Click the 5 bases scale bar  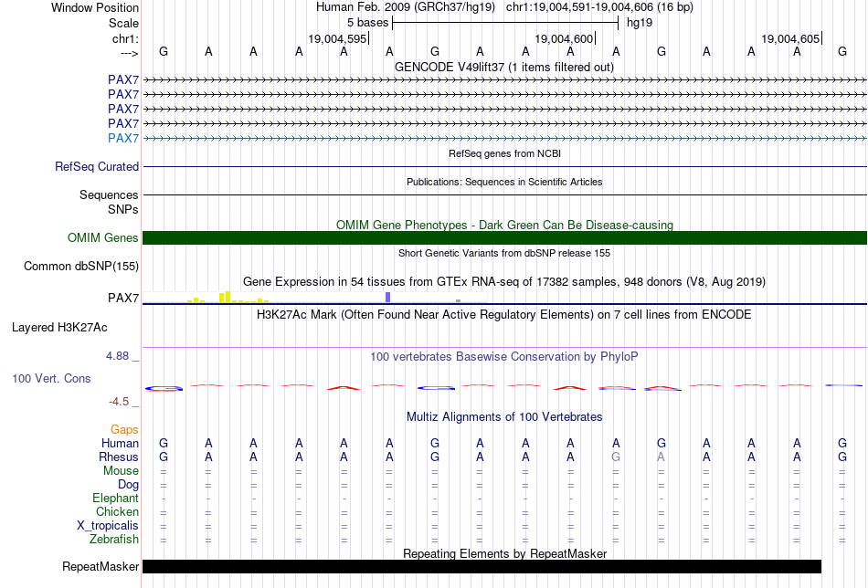[x=505, y=23]
